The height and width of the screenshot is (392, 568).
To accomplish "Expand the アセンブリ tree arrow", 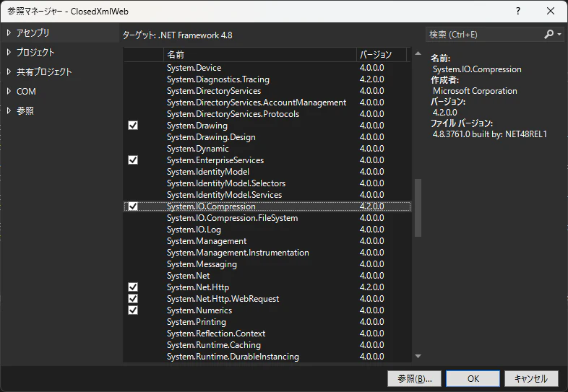I will (x=9, y=33).
